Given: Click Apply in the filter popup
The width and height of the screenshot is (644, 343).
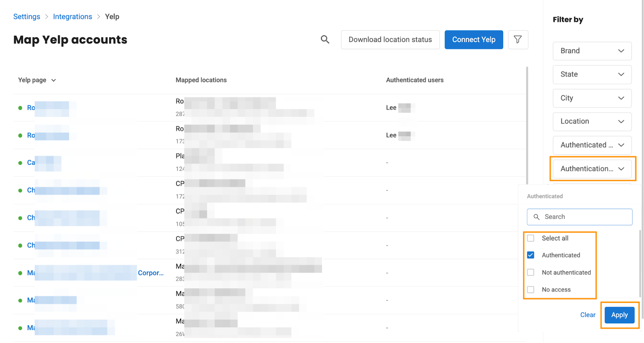Looking at the screenshot, I should 619,315.
